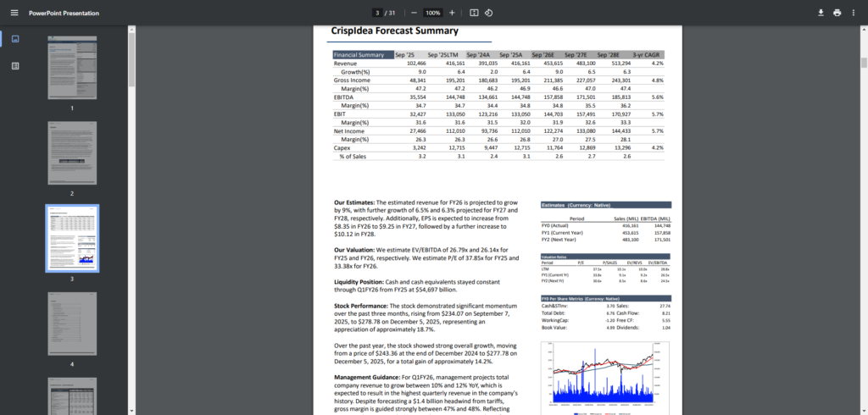Click the partially visible page 5 thumbnail
Screen dimensions: 868x415
[72, 396]
